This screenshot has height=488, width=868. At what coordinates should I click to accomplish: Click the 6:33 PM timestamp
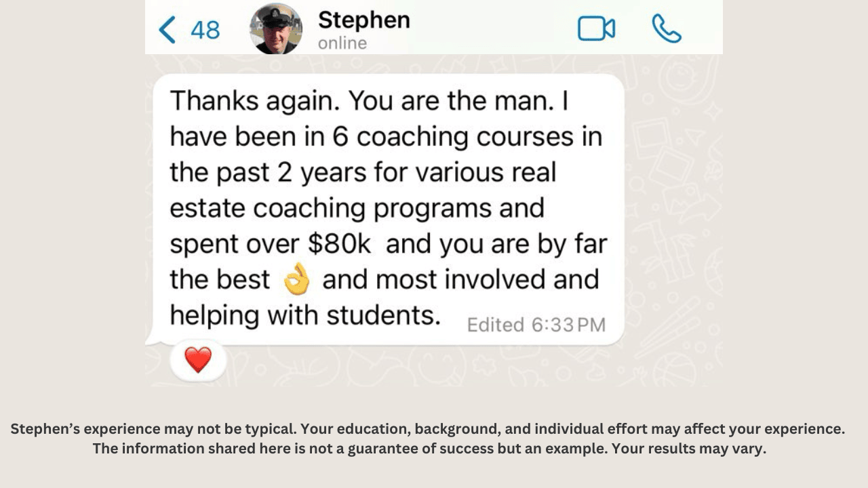[x=568, y=325]
